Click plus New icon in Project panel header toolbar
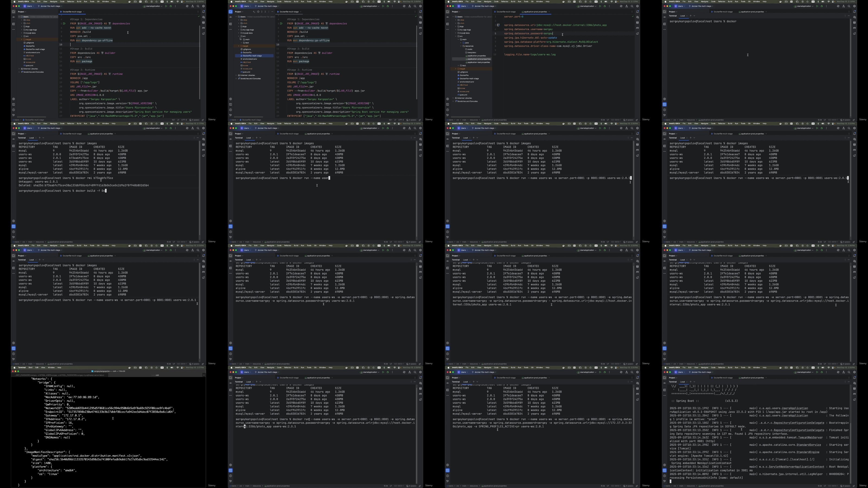The image size is (868, 488). (x=254, y=12)
